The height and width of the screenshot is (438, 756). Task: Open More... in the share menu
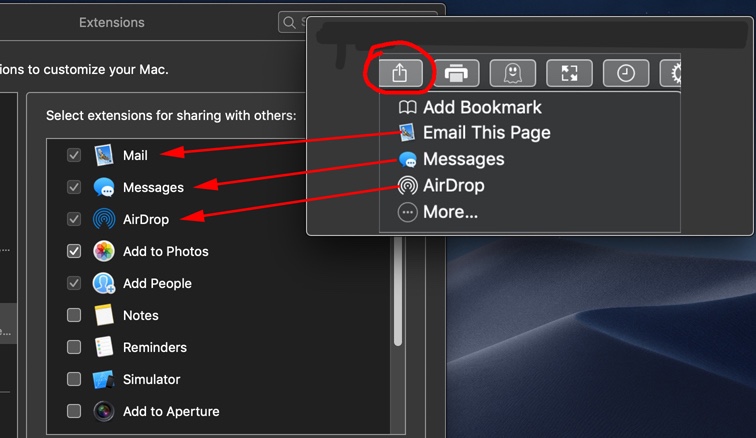[x=438, y=212]
